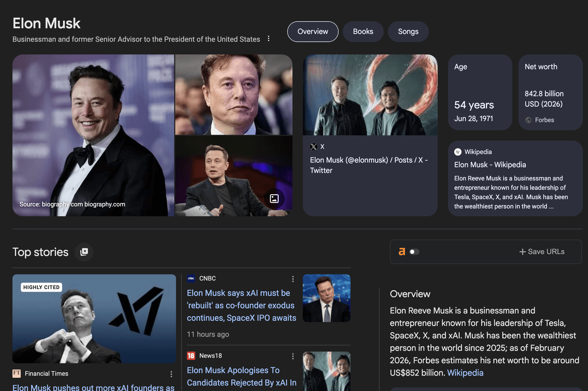The height and width of the screenshot is (391, 588).
Task: Toggle the extension on/off switch
Action: 414,252
